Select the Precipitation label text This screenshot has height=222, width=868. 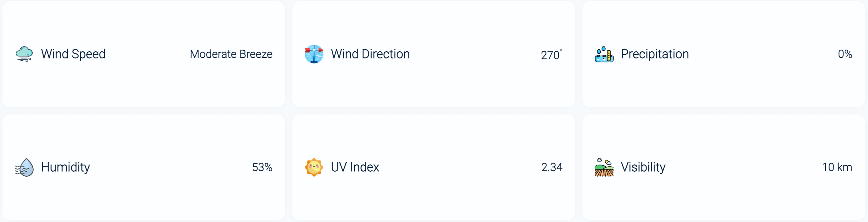click(655, 54)
